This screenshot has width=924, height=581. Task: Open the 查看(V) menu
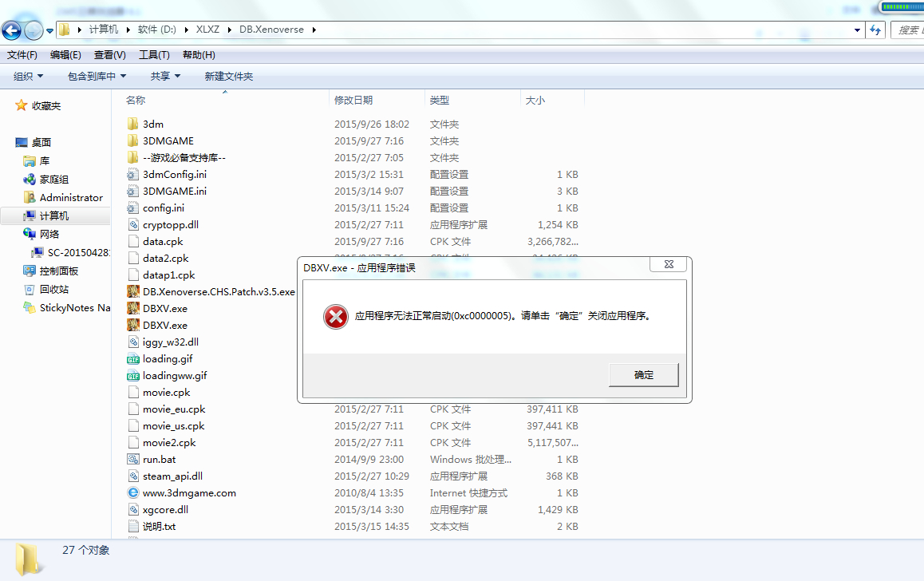pos(109,55)
